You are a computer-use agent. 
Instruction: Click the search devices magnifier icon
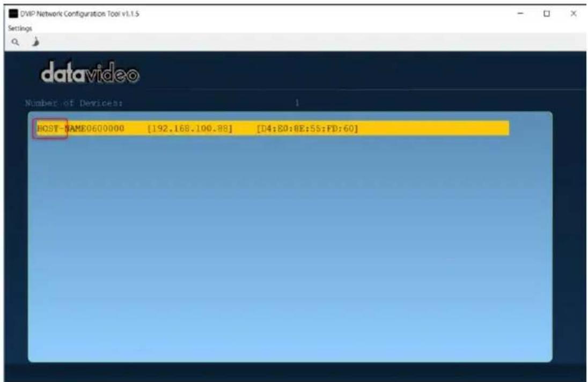pyautogui.click(x=15, y=42)
